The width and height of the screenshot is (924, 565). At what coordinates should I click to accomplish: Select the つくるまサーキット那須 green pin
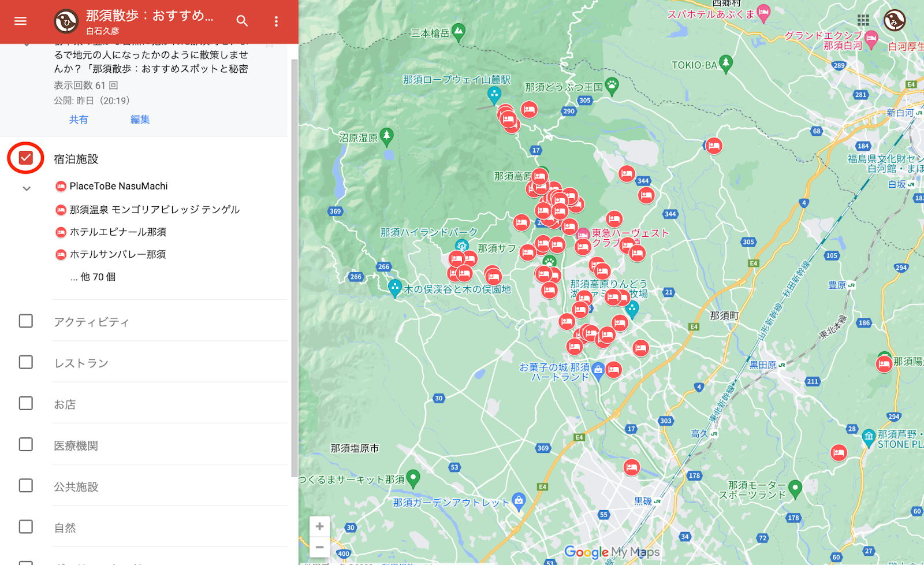coord(413,478)
